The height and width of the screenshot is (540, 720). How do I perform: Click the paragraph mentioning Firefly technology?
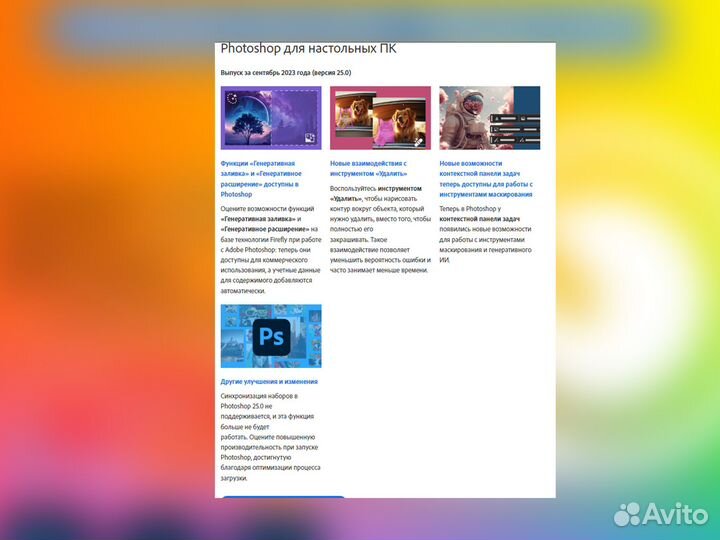[x=270, y=249]
